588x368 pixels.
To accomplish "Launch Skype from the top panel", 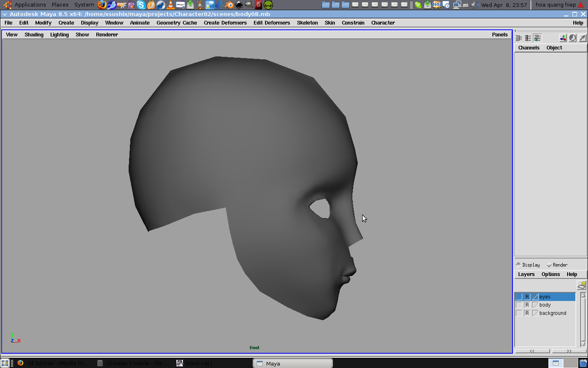I will point(141,5).
